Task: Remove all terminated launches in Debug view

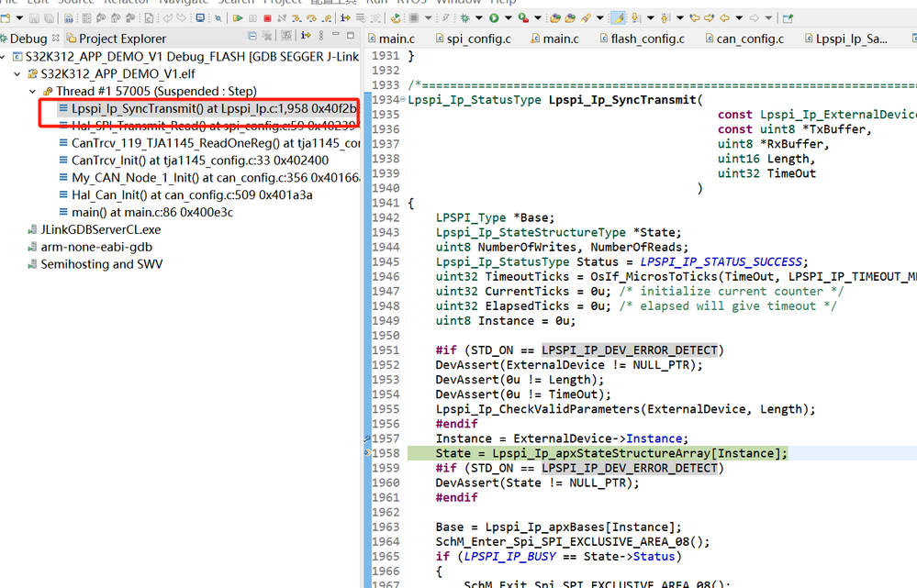Action: [x=267, y=37]
